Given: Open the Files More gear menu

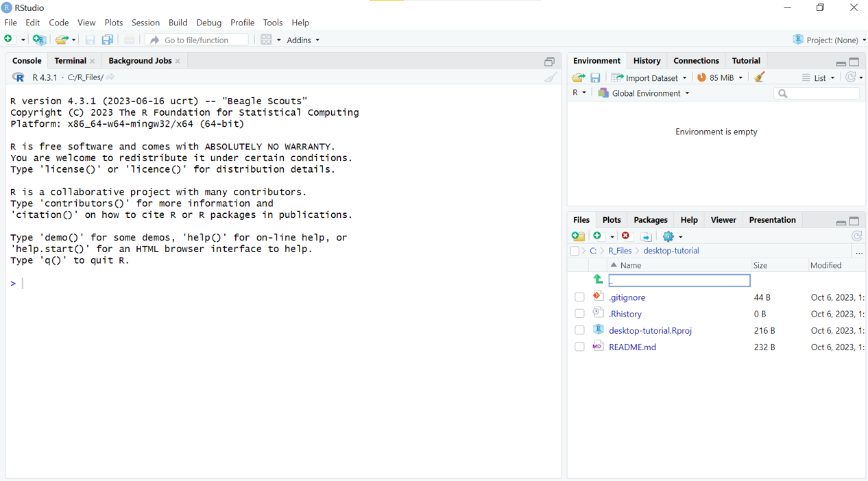Looking at the screenshot, I should [x=672, y=236].
